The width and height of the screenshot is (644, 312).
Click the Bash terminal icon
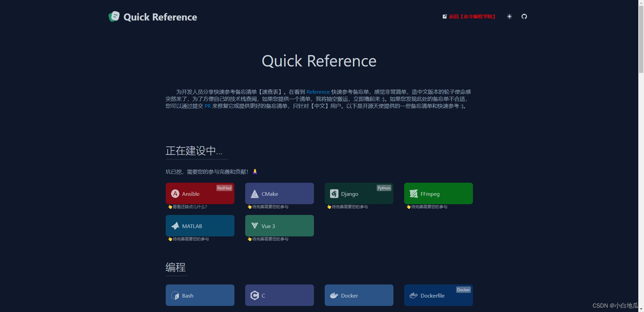pos(175,295)
